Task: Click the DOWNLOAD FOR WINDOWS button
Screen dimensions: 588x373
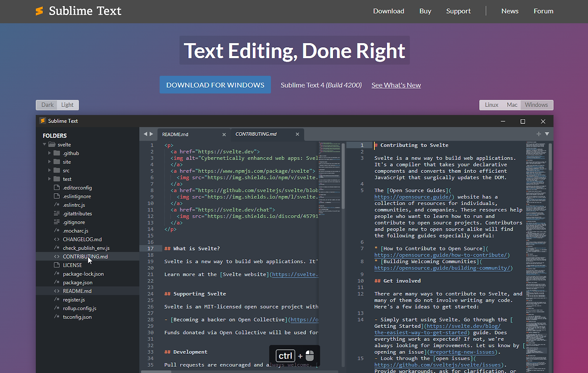Action: tap(215, 85)
